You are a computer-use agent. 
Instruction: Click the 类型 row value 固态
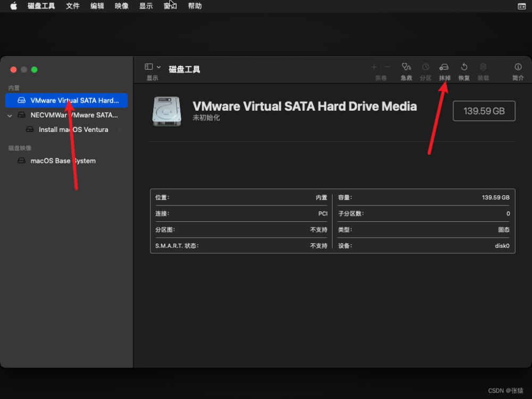tap(504, 230)
